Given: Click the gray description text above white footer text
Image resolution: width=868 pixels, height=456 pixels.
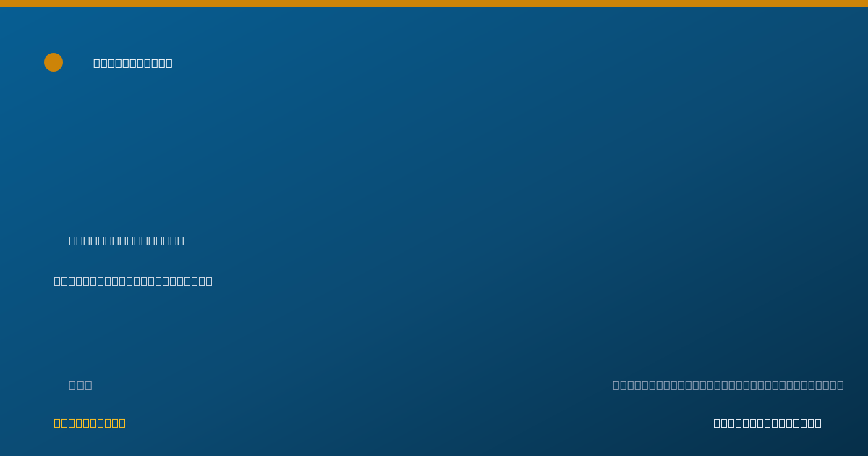Looking at the screenshot, I should (728, 385).
